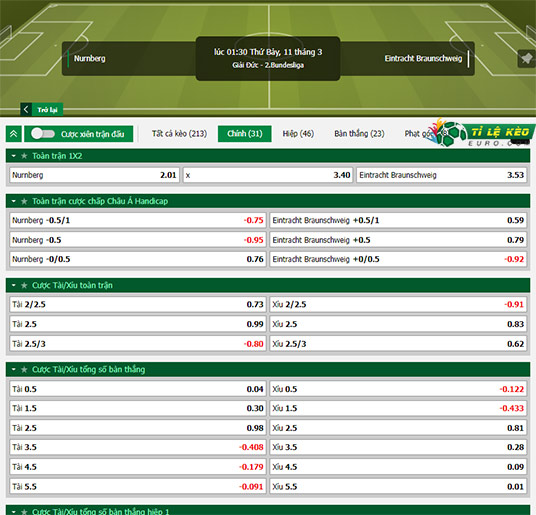Select the draw X odds 3.40
This screenshot has width=536, height=515.
point(268,175)
